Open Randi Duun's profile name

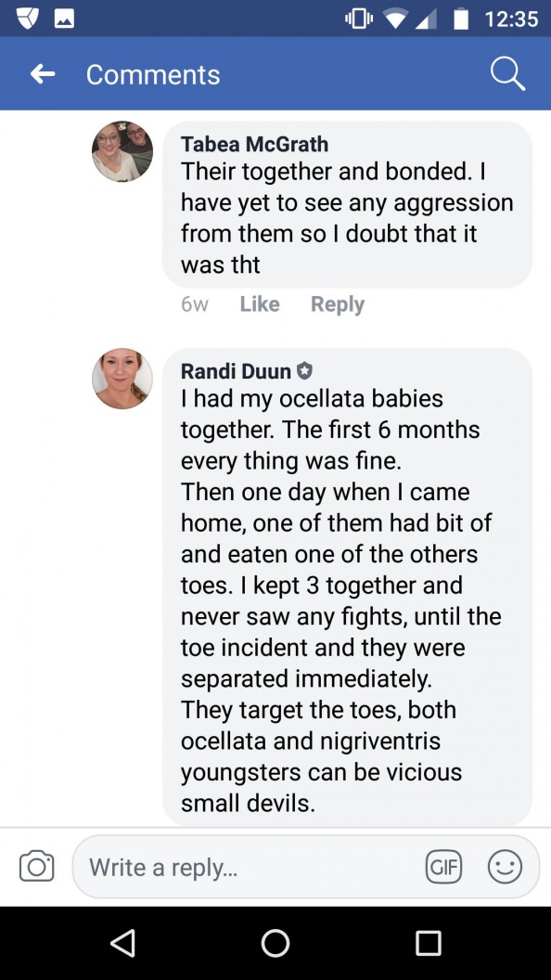point(236,371)
